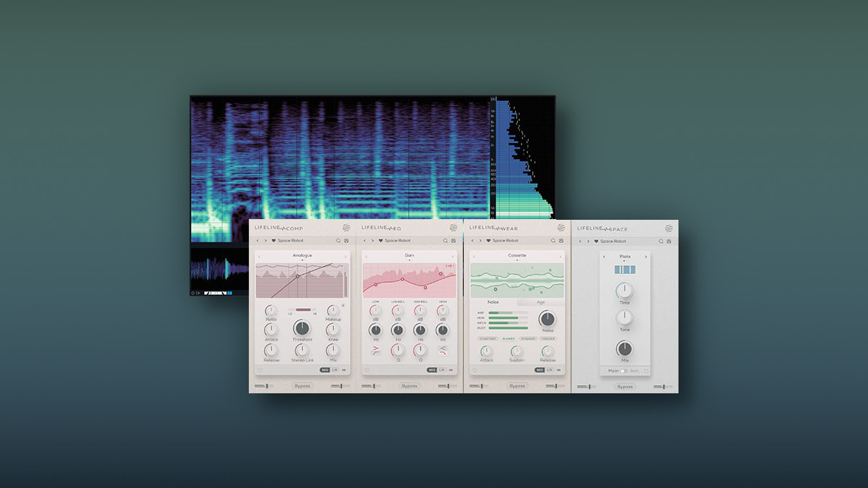Switch to previous reverb type before Plate
This screenshot has width=868, height=488.
tap(604, 256)
